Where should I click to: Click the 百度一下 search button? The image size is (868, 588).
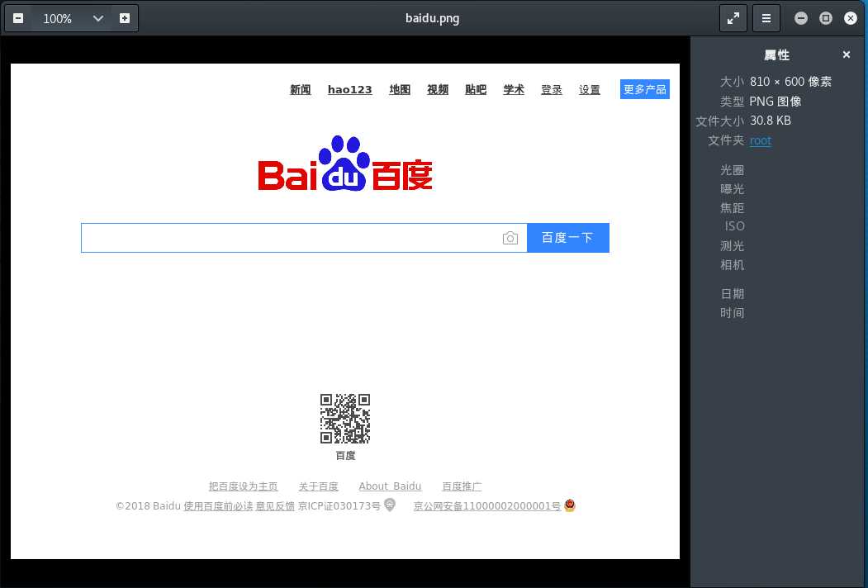[x=568, y=238]
